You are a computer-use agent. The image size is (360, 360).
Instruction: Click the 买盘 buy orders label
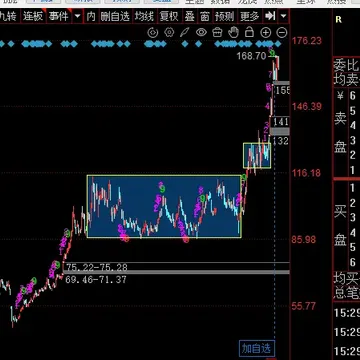340,225
